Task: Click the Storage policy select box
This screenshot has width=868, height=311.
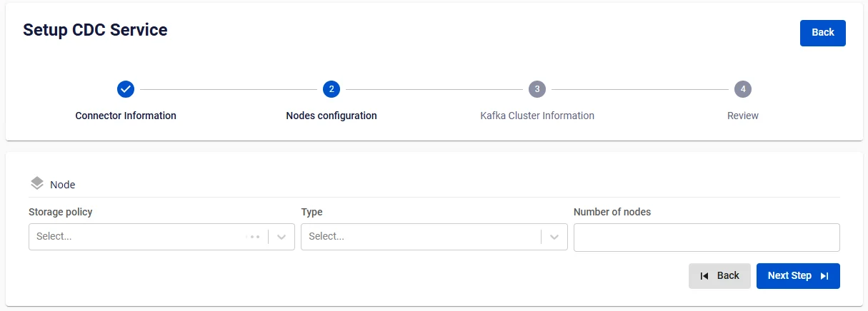Action: coord(161,237)
